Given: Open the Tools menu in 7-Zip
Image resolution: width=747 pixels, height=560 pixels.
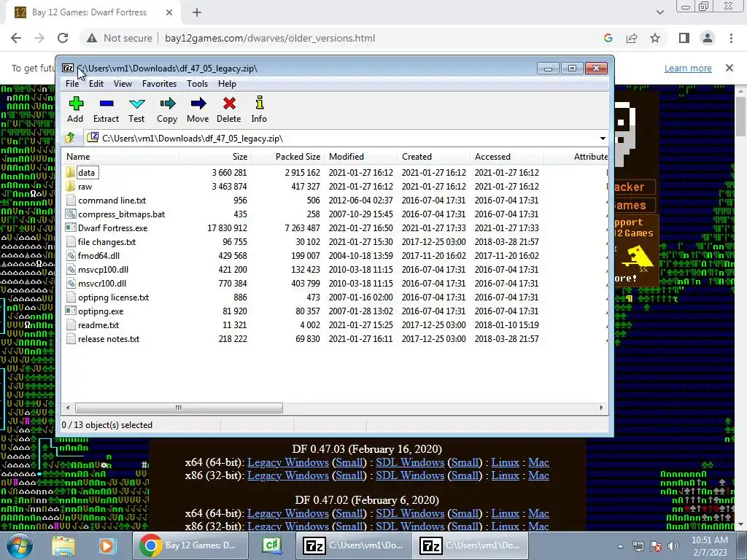Looking at the screenshot, I should [197, 84].
